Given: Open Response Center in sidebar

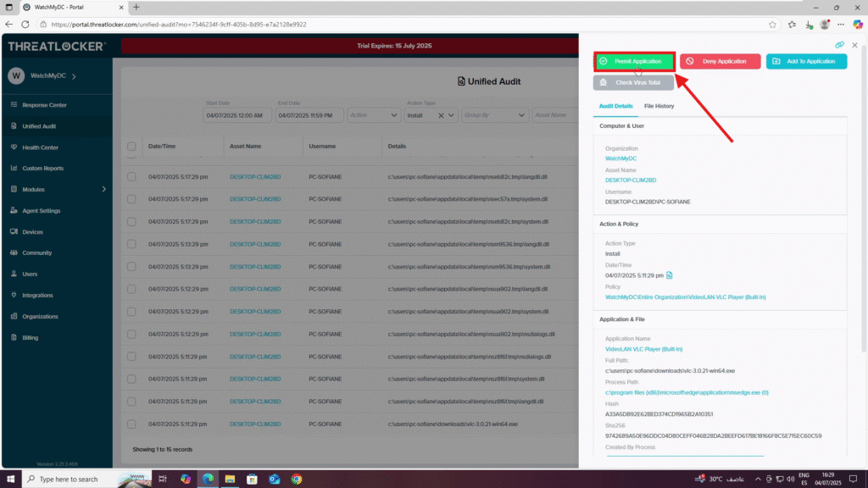Looking at the screenshot, I should coord(44,105).
